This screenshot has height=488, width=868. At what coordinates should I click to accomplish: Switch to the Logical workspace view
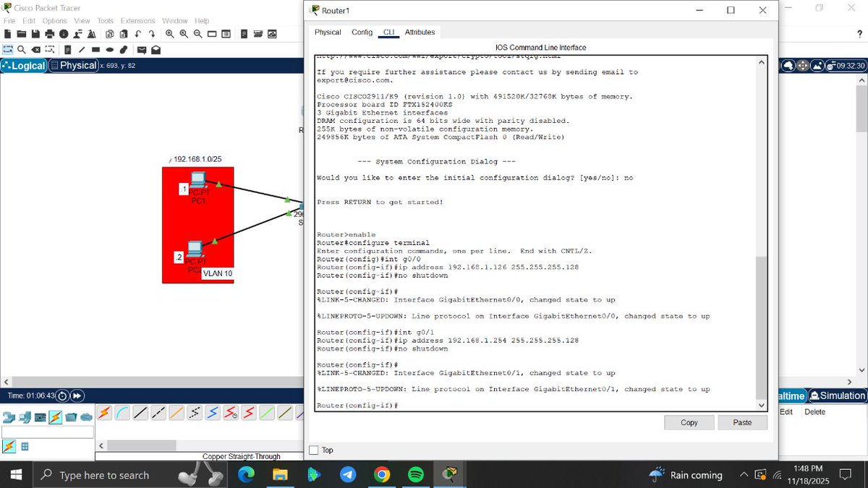click(24, 65)
